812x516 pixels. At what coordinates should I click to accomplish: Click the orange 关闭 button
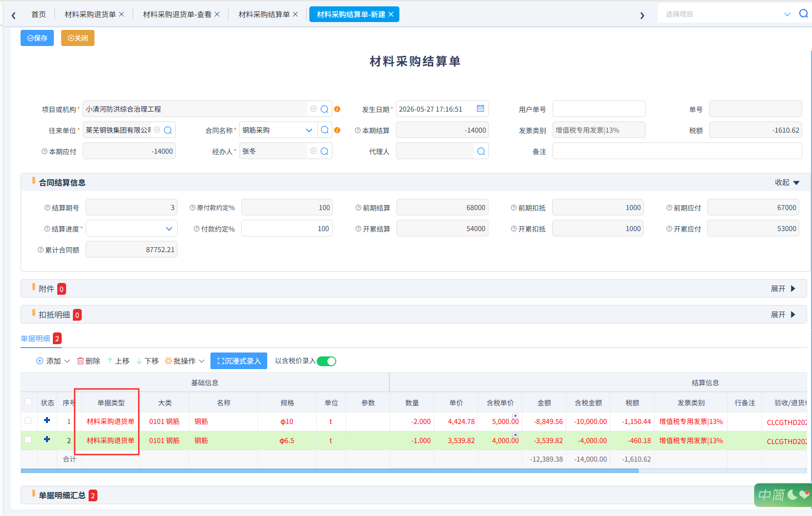coord(78,38)
